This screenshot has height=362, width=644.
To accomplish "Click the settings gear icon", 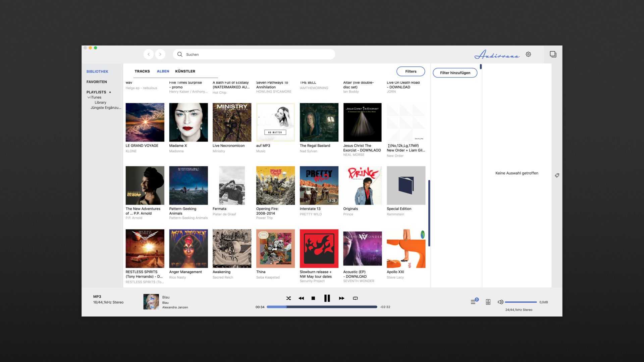I will tap(529, 54).
